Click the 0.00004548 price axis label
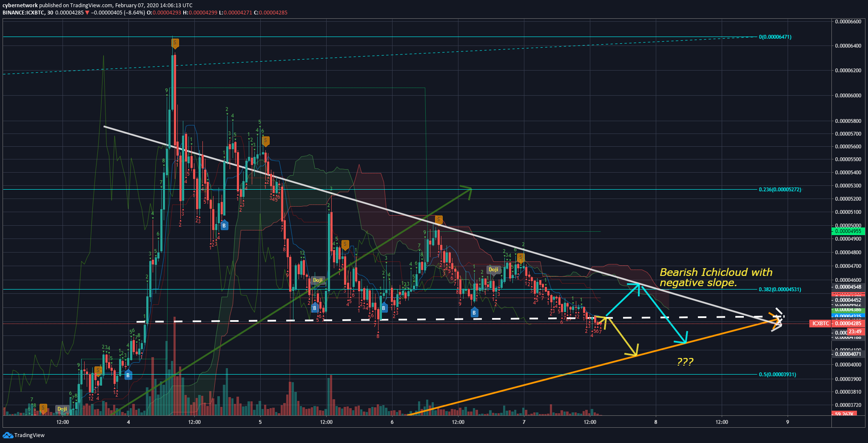The image size is (868, 443). pos(848,287)
